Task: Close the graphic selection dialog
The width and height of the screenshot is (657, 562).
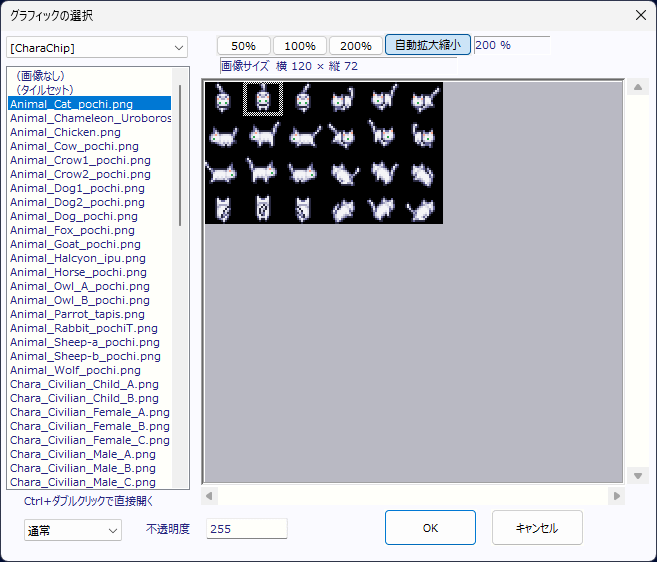Action: point(640,15)
